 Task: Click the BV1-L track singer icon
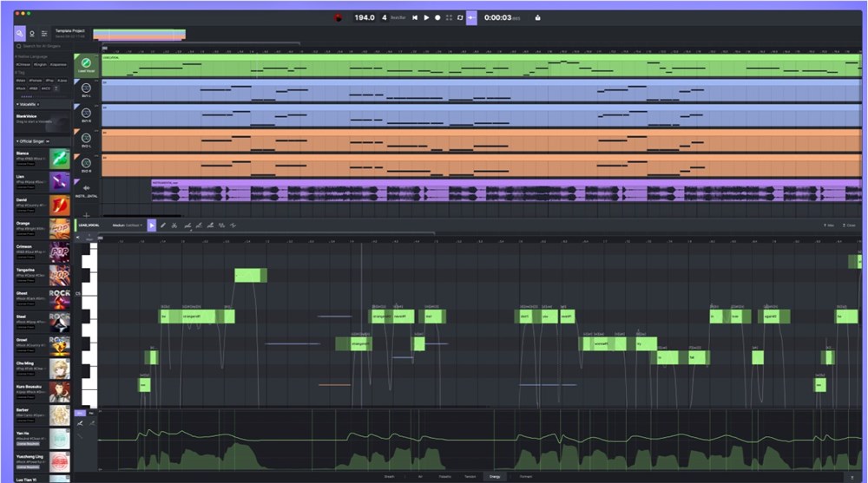86,88
